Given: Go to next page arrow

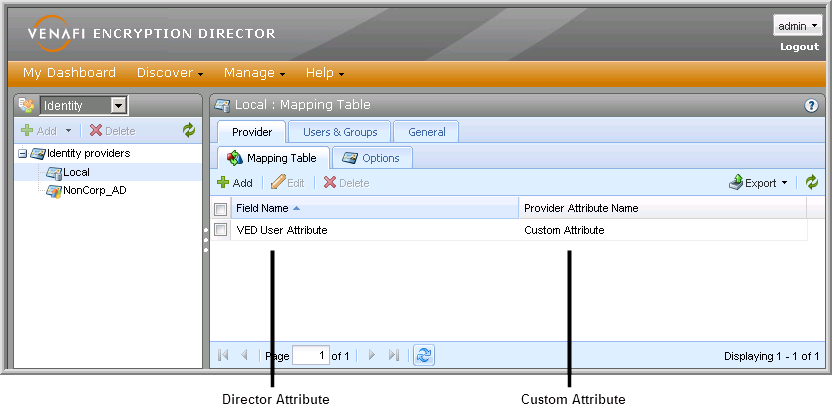Looking at the screenshot, I should [372, 355].
